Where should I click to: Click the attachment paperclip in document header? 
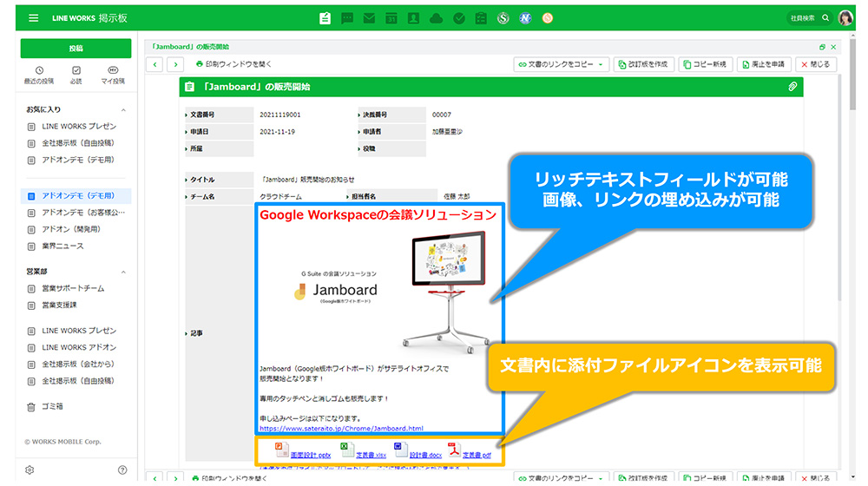792,86
